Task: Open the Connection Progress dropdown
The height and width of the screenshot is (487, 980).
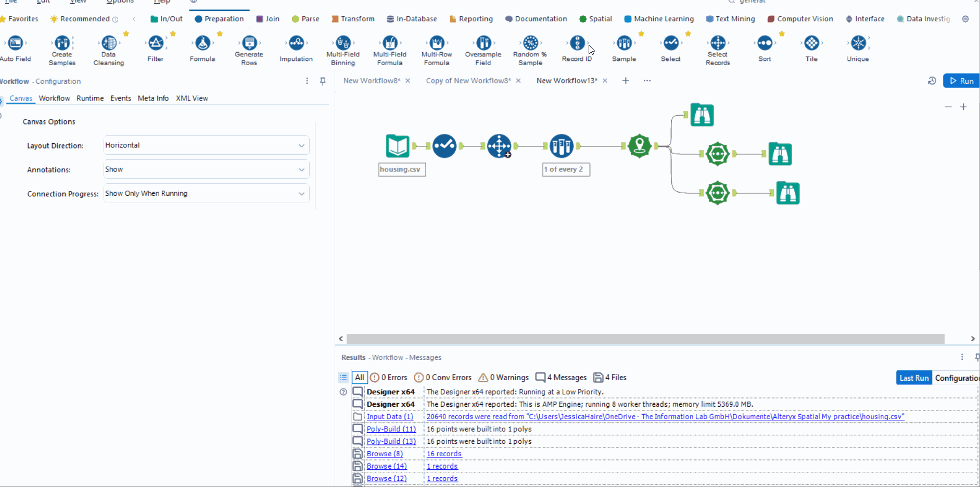Action: pos(206,193)
